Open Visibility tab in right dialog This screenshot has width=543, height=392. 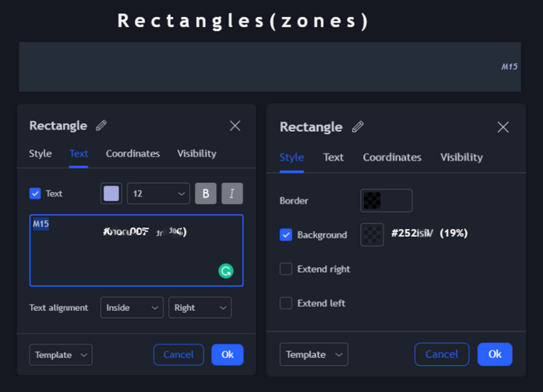pos(461,157)
